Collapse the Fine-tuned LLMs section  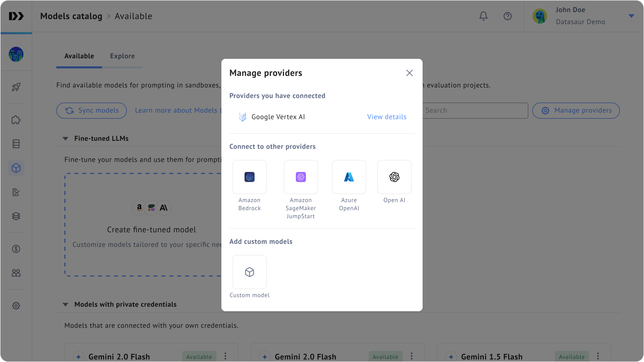[x=65, y=139]
